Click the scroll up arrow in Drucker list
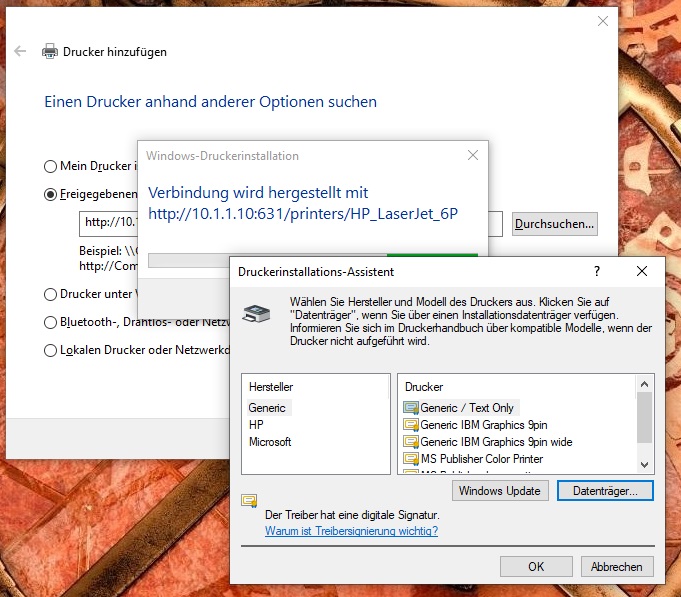 coord(645,384)
